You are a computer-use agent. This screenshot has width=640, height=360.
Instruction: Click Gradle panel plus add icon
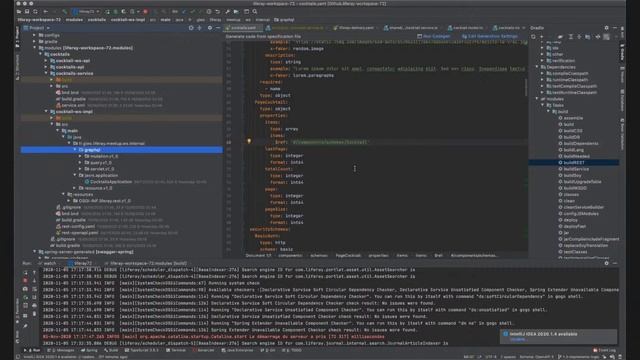tap(542, 37)
